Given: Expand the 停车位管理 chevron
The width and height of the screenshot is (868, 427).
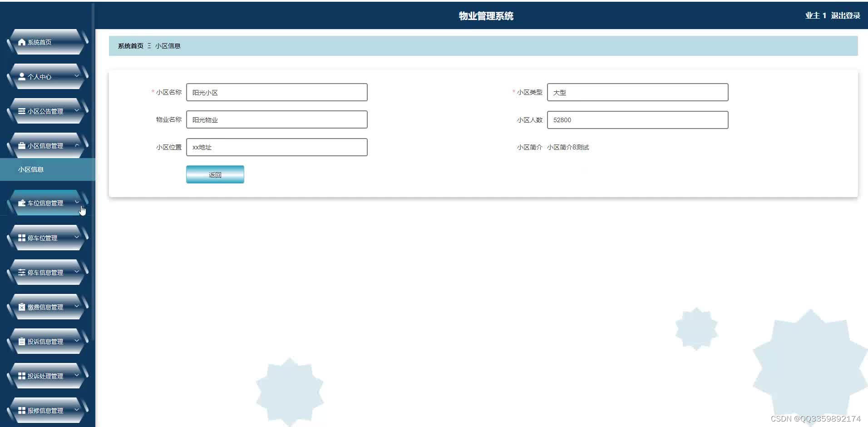Looking at the screenshot, I should [x=77, y=237].
